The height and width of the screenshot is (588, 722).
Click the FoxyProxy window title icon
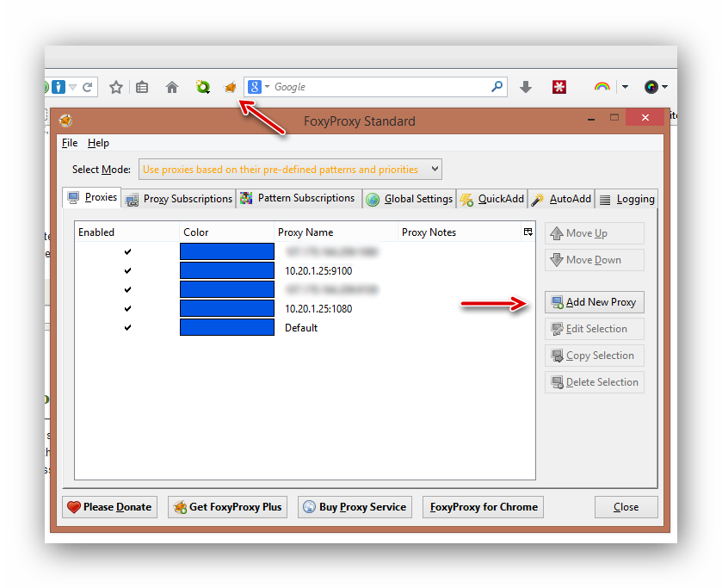65,121
